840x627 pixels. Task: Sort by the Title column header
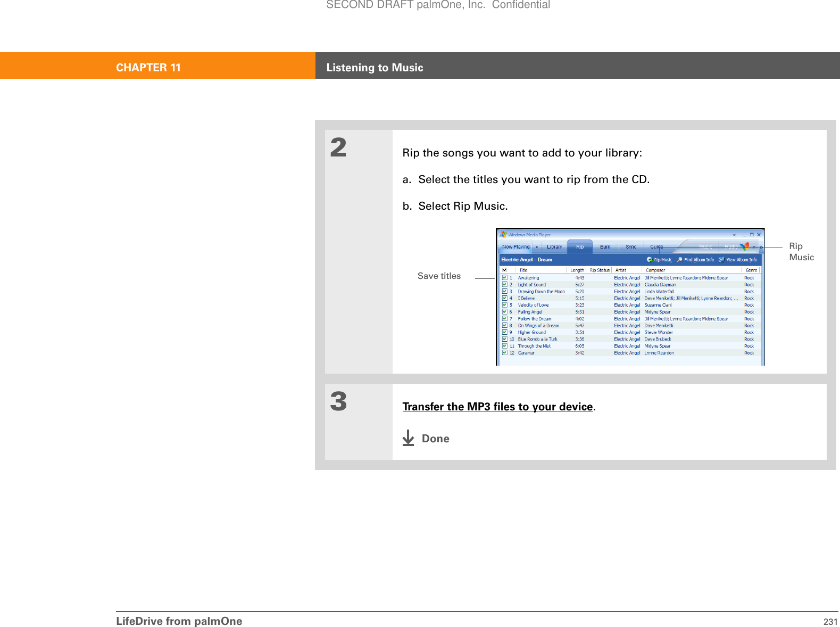click(x=542, y=270)
